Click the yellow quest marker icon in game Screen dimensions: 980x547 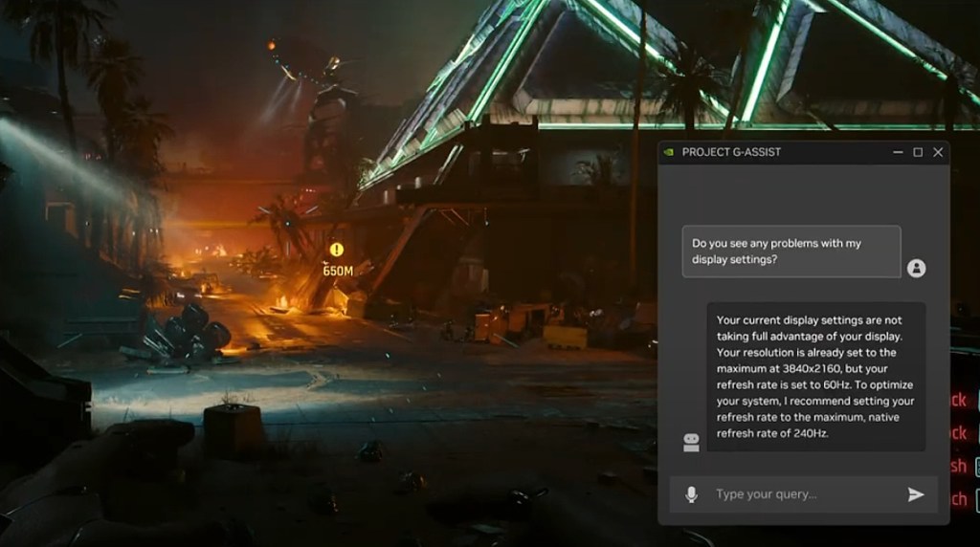(x=337, y=250)
